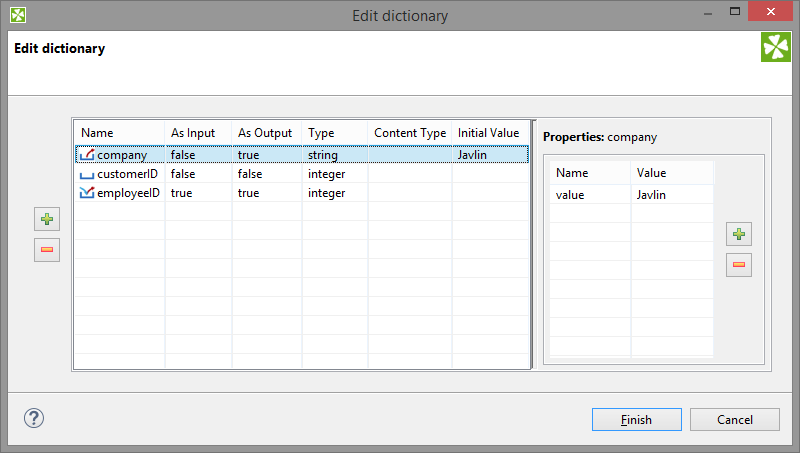Open Type cell of customerID row
This screenshot has width=800, height=453.
[326, 174]
